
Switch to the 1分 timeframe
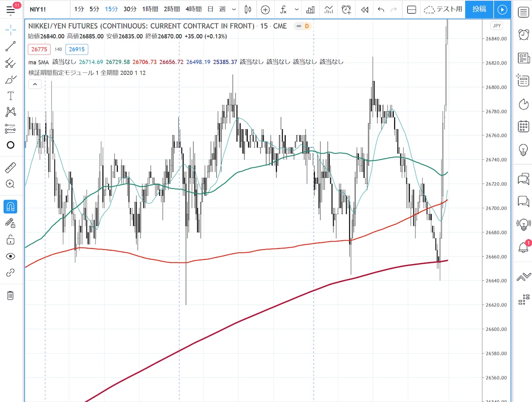[79, 9]
